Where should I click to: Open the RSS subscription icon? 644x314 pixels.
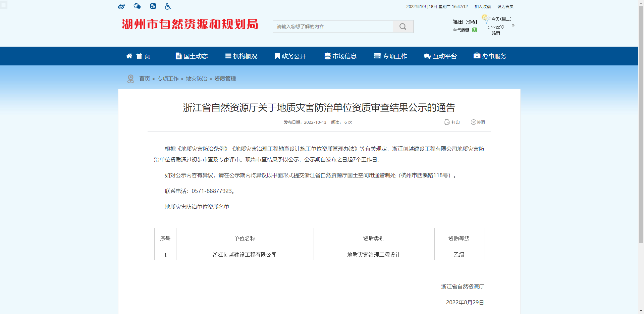(x=153, y=6)
